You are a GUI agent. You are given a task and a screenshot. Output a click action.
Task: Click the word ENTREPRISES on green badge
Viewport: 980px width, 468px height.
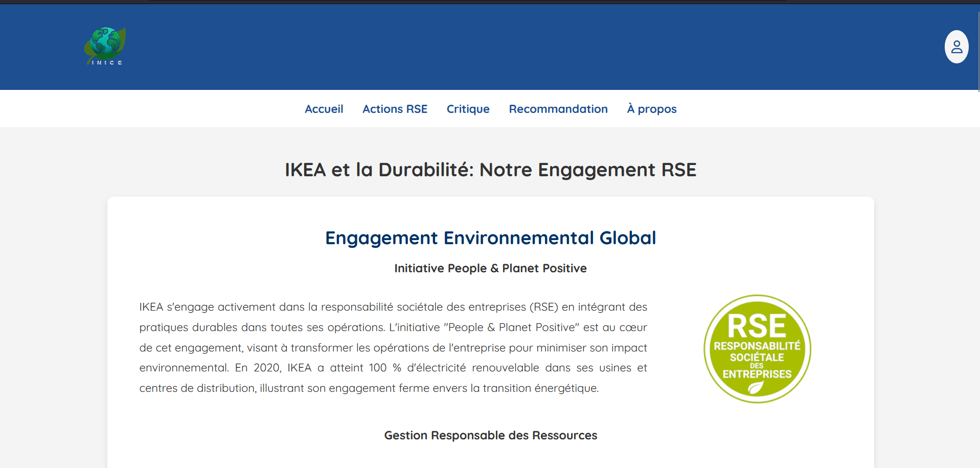(x=757, y=375)
